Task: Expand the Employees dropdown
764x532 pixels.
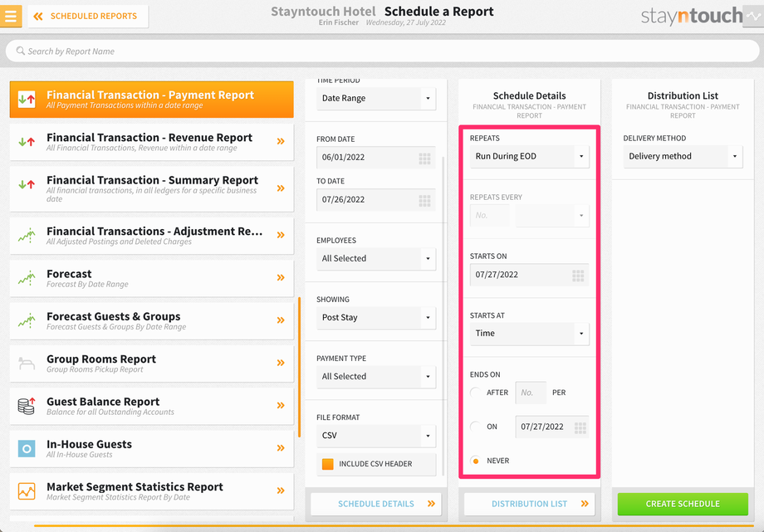Action: click(376, 259)
